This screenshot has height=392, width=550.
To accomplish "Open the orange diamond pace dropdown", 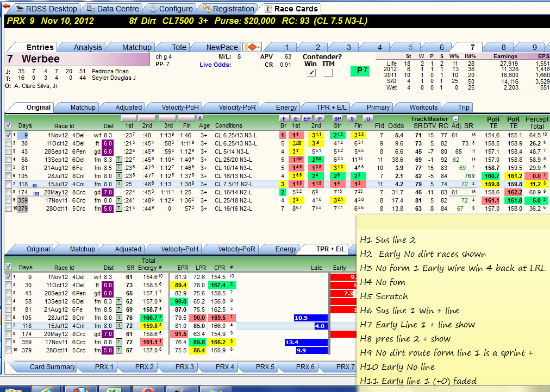I will click(x=252, y=47).
